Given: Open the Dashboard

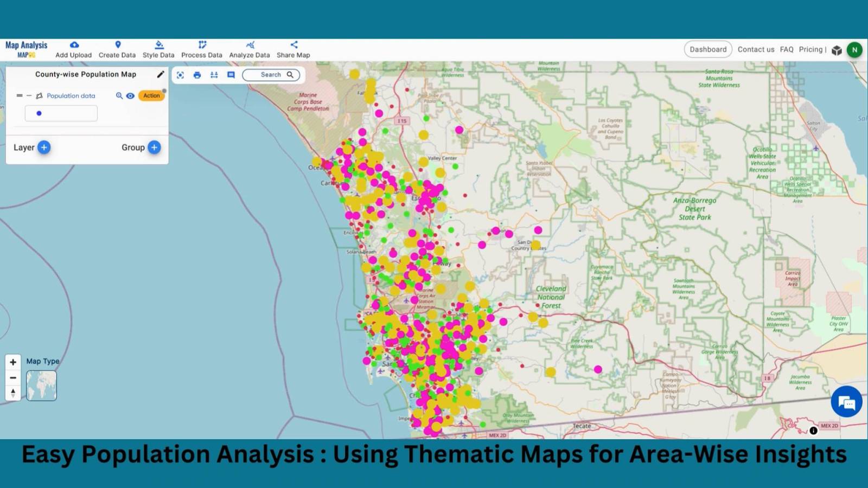Looking at the screenshot, I should pyautogui.click(x=708, y=49).
